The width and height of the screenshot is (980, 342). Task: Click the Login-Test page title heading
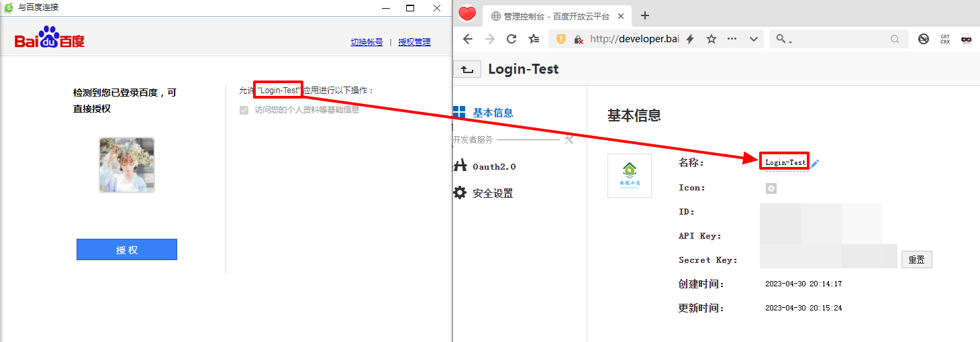[524, 69]
